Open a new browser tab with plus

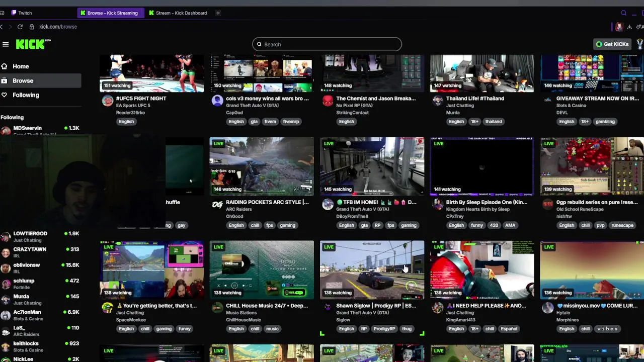[x=218, y=13]
